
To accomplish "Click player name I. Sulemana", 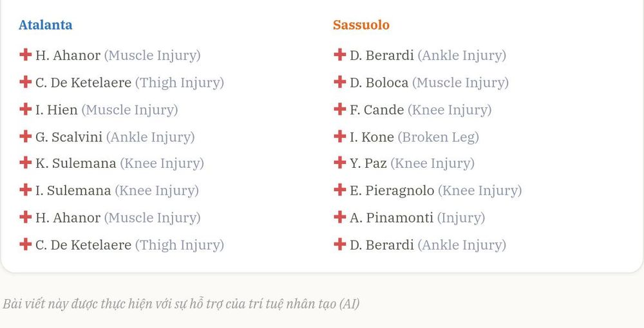I will 73,190.
